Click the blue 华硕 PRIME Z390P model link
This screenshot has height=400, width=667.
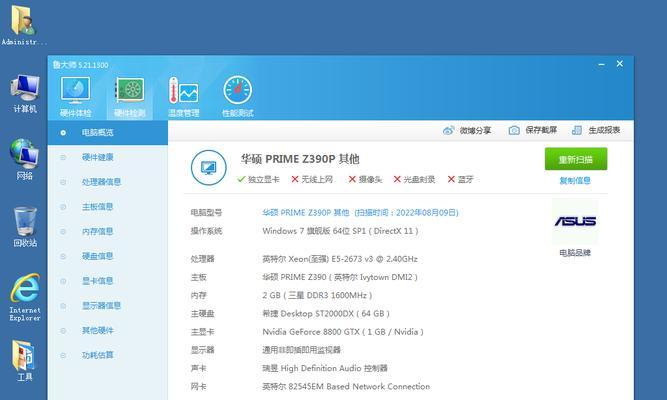click(x=360, y=213)
